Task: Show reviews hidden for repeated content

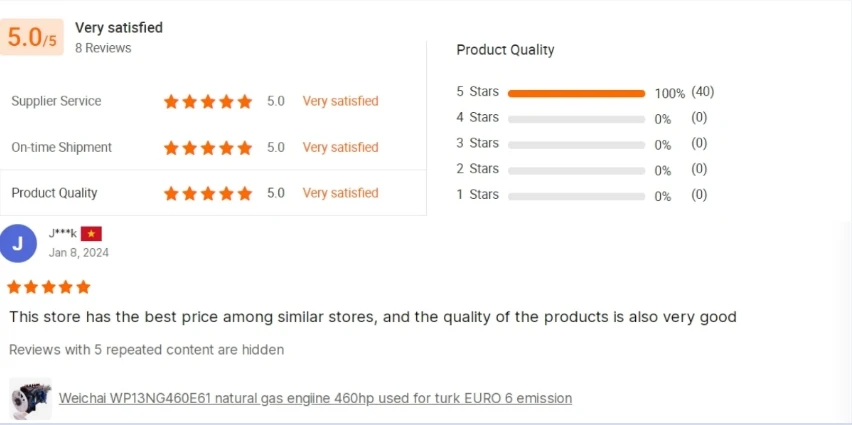Action: (x=146, y=350)
